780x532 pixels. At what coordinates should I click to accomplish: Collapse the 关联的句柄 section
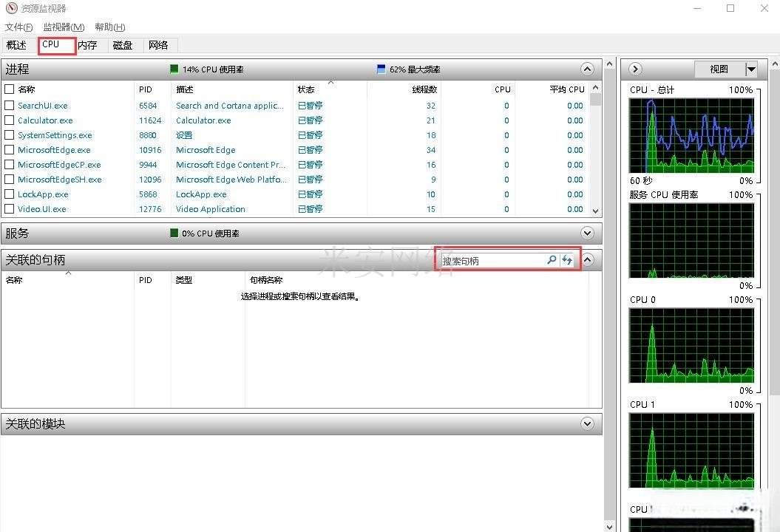pos(588,259)
